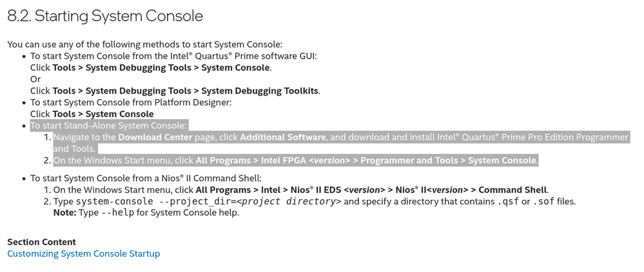Click the .qsf file extension text
The height and width of the screenshot is (272, 644).
click(507, 201)
